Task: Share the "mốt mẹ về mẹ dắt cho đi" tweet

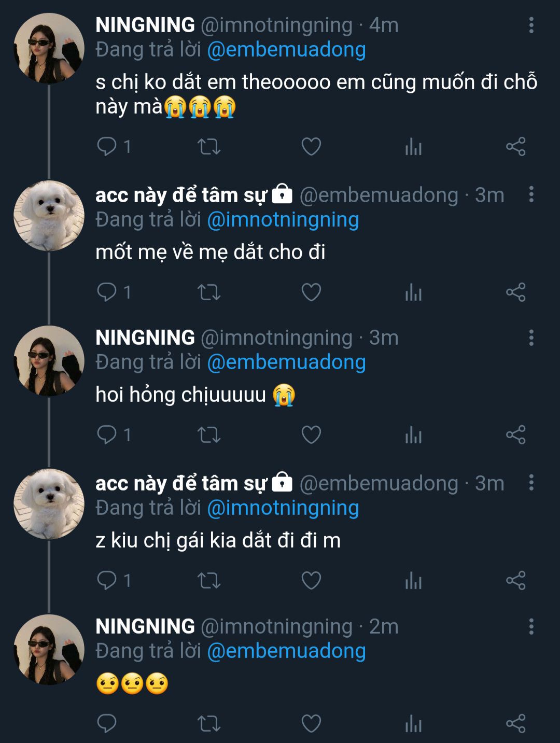Action: (515, 292)
